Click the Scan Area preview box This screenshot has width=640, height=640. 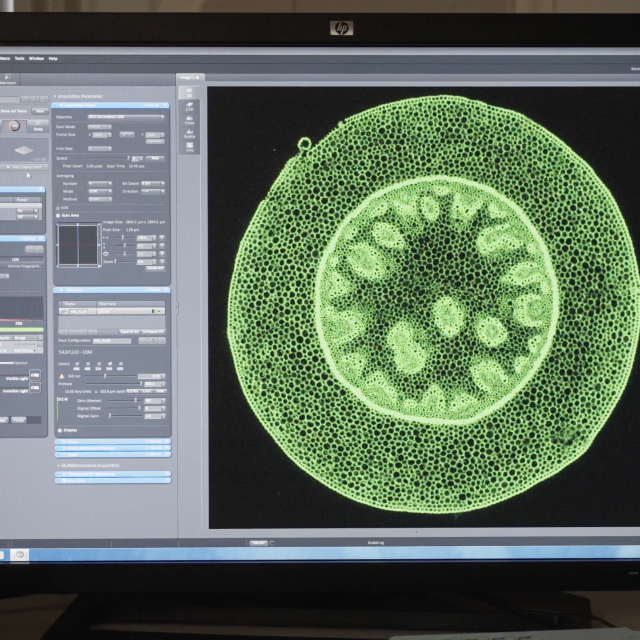(78, 245)
